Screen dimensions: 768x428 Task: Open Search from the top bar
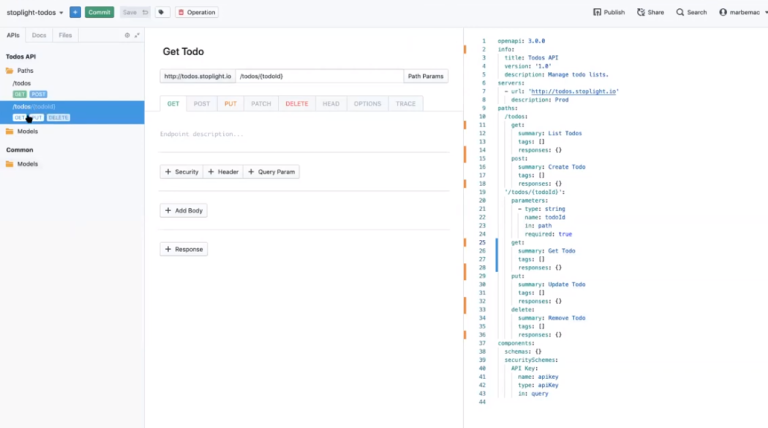point(692,12)
